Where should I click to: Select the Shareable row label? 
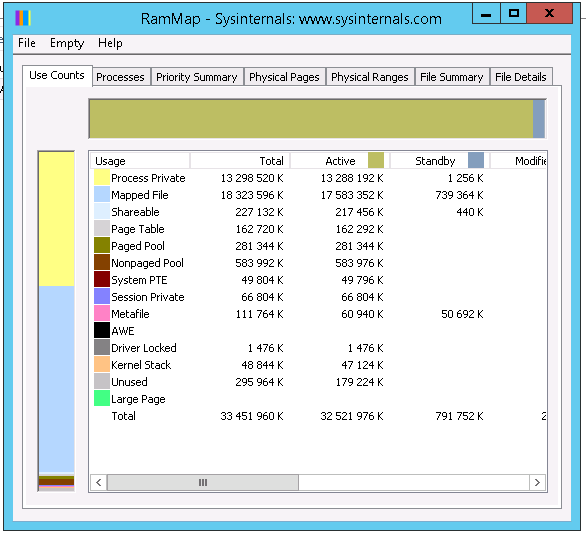[135, 212]
